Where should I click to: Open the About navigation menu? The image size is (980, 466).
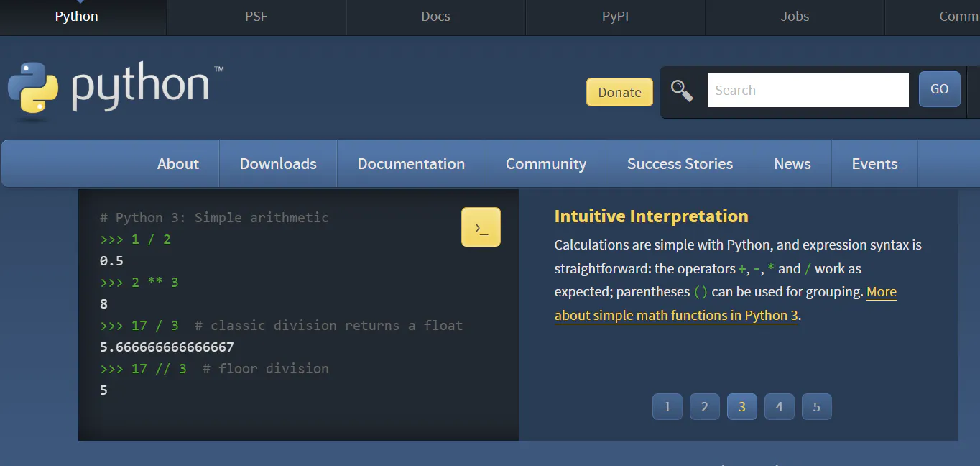tap(177, 164)
